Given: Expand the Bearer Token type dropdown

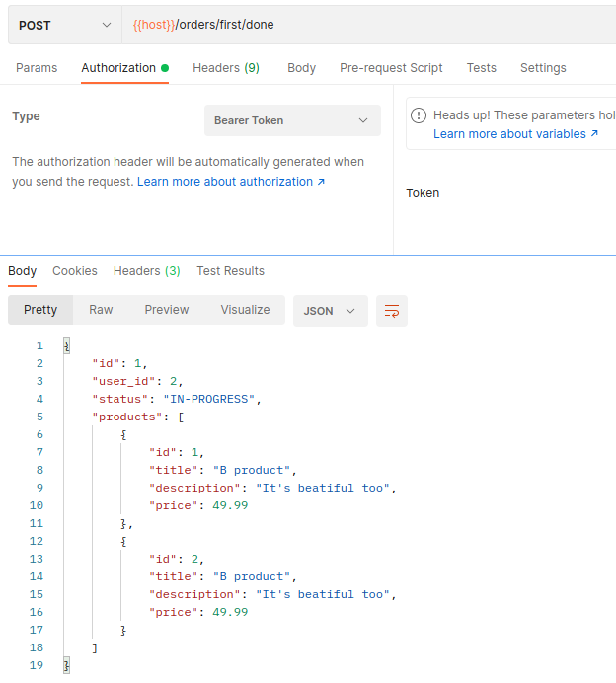Looking at the screenshot, I should pyautogui.click(x=292, y=120).
